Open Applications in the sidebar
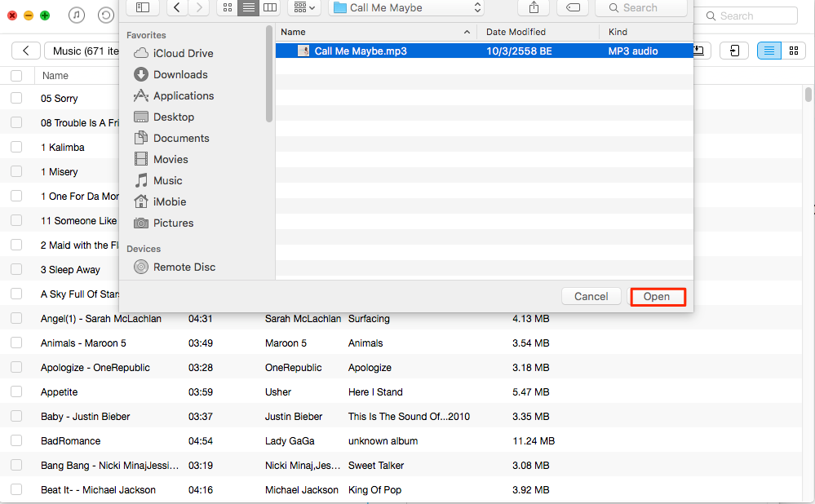 [x=174, y=95]
